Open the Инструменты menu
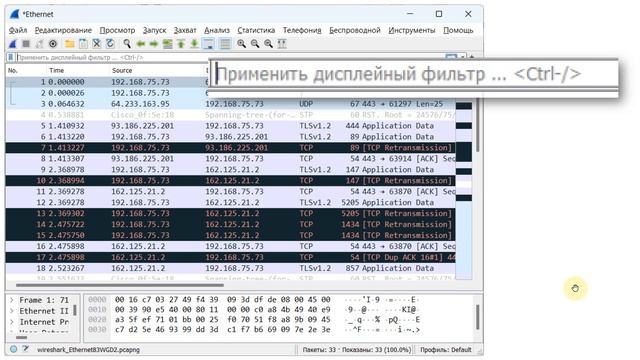 click(x=411, y=30)
